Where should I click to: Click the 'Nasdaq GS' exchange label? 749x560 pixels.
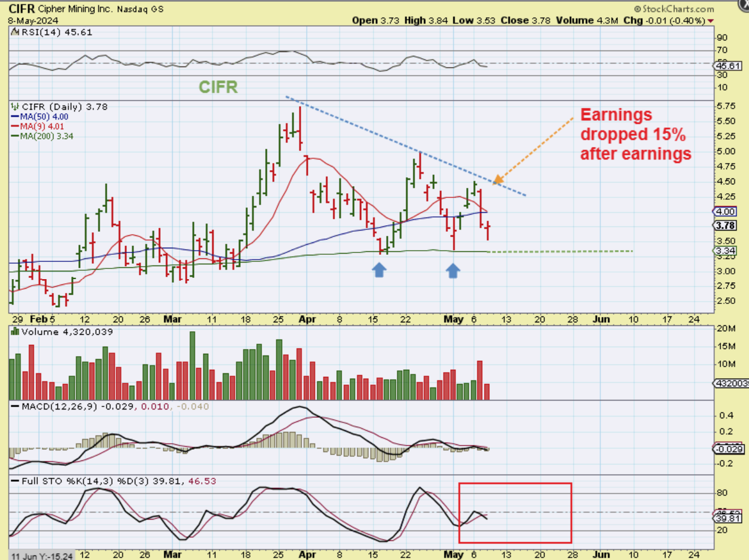click(139, 9)
